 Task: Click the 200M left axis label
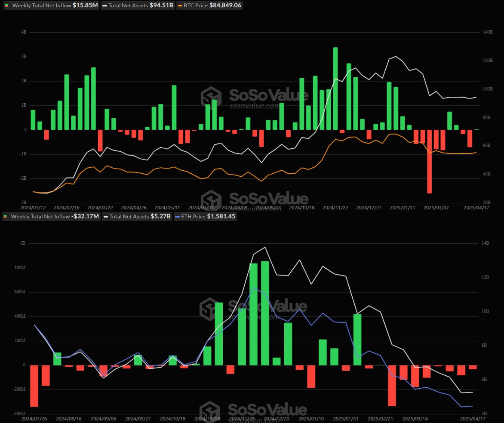click(20, 341)
